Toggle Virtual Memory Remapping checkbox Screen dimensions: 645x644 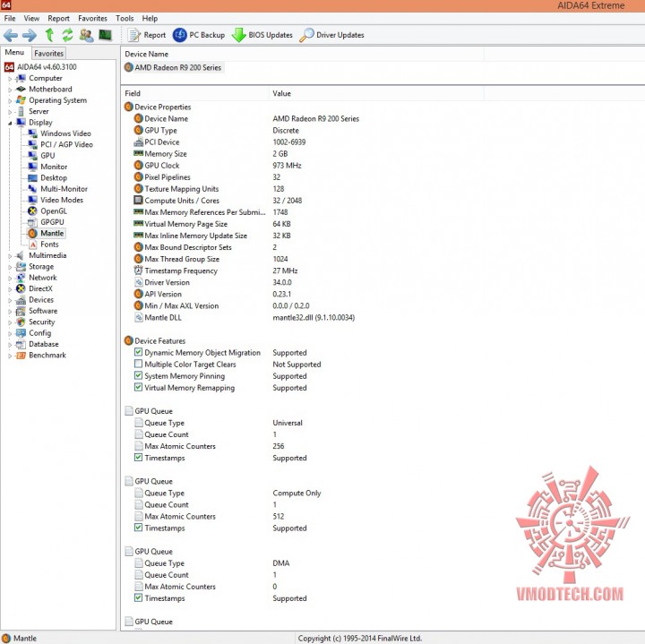click(138, 388)
